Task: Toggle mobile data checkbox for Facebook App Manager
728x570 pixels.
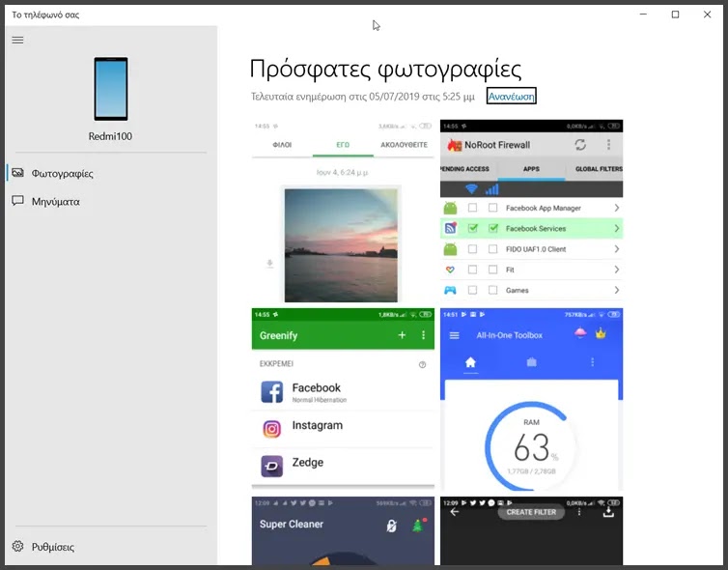Action: pos(493,208)
